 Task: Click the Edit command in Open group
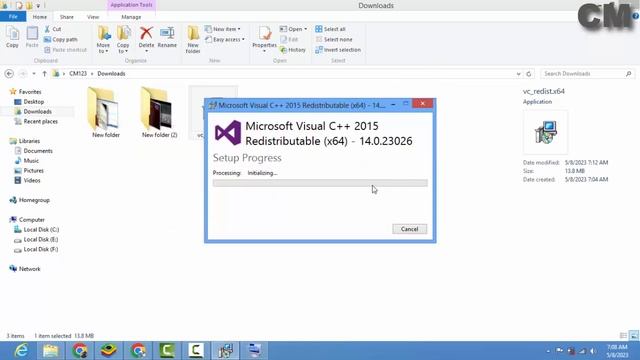point(289,40)
